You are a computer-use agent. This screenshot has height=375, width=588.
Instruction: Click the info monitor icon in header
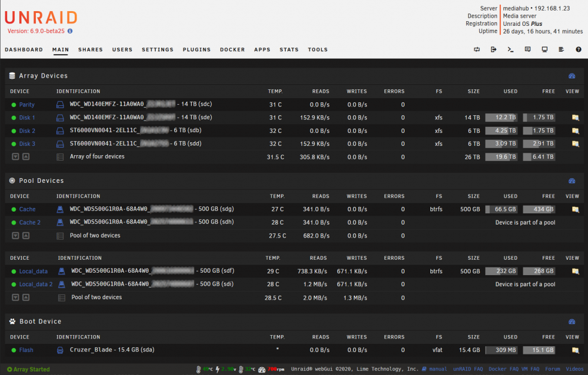(544, 49)
